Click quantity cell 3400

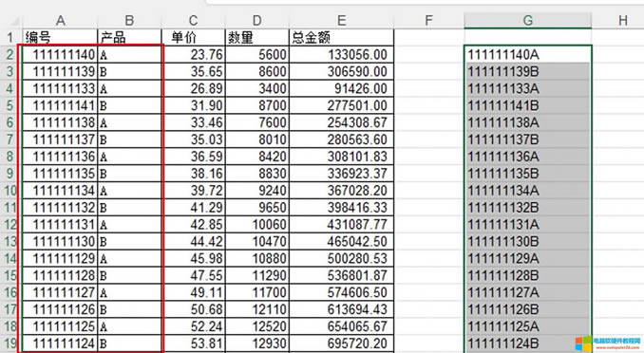point(257,88)
